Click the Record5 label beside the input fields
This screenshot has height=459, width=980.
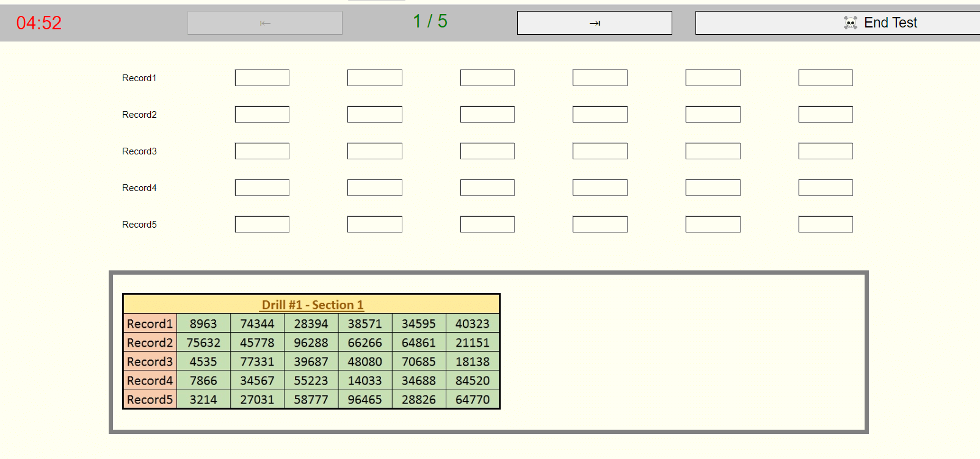pos(139,225)
